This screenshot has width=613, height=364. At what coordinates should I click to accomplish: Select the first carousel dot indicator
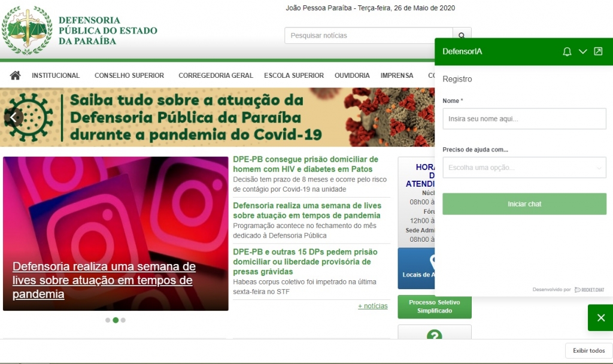tap(108, 320)
